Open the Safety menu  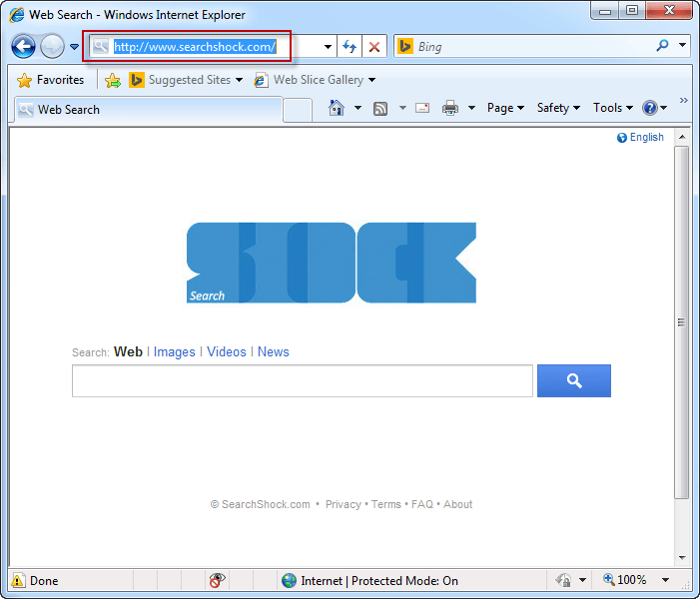coord(558,108)
